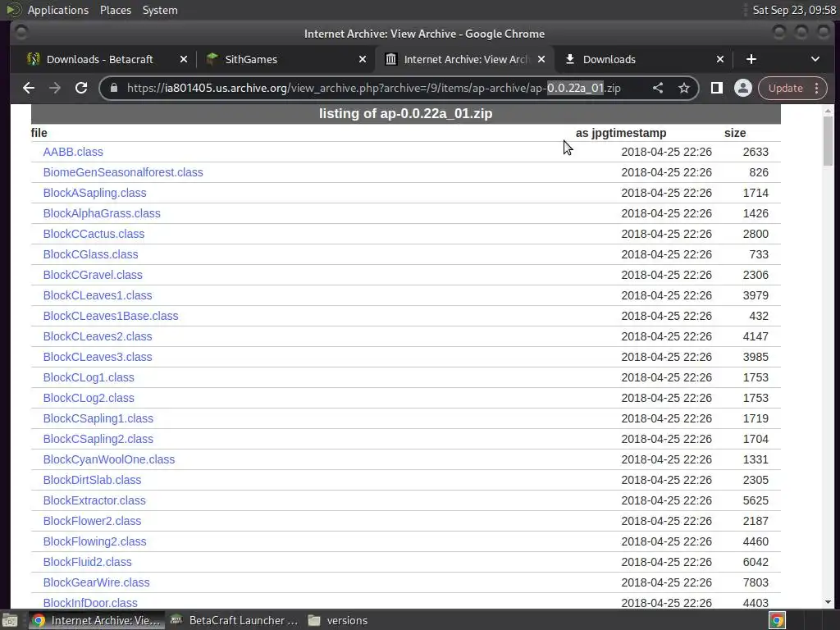Open the Applications menu
The height and width of the screenshot is (630, 840).
click(58, 10)
